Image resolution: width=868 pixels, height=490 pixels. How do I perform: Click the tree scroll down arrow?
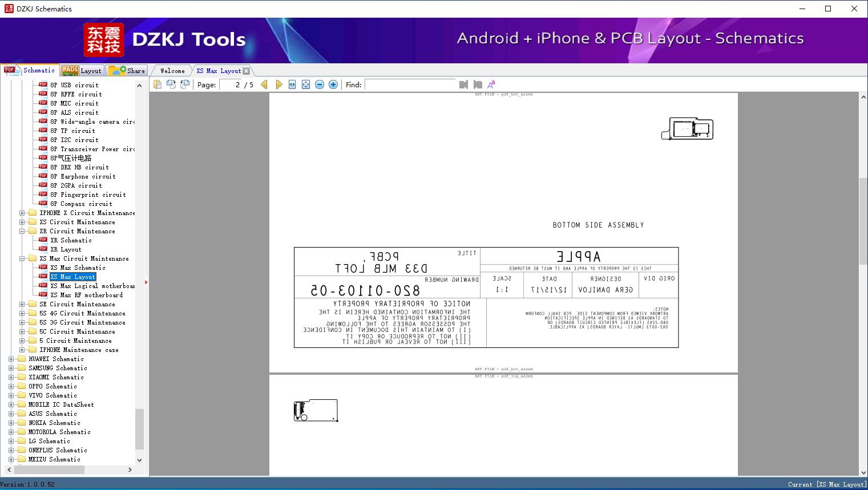point(139,460)
